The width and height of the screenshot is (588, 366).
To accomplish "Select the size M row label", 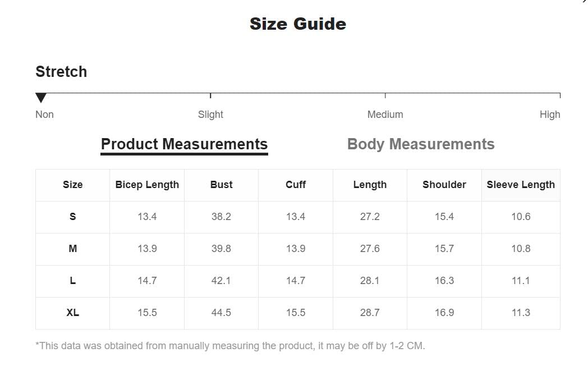I will [73, 249].
